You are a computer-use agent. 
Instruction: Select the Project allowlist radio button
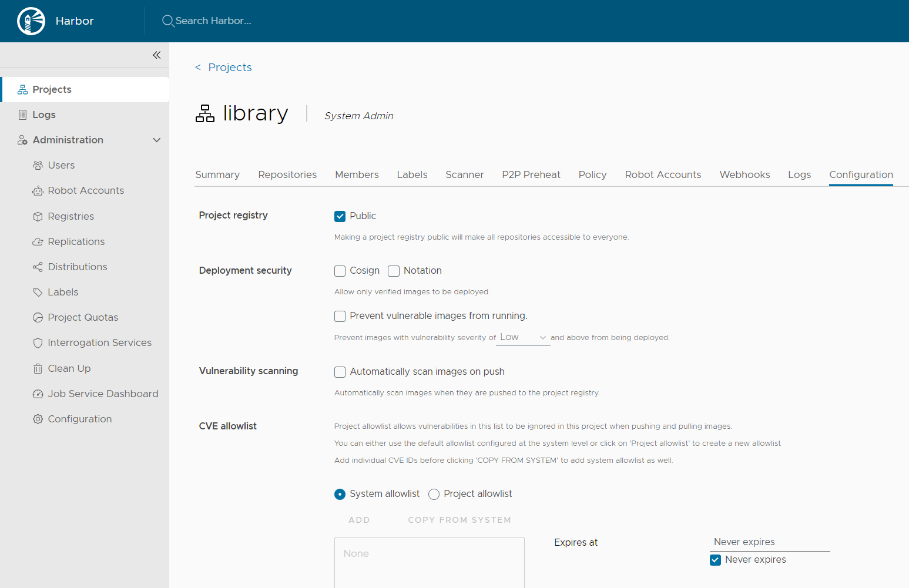point(434,494)
